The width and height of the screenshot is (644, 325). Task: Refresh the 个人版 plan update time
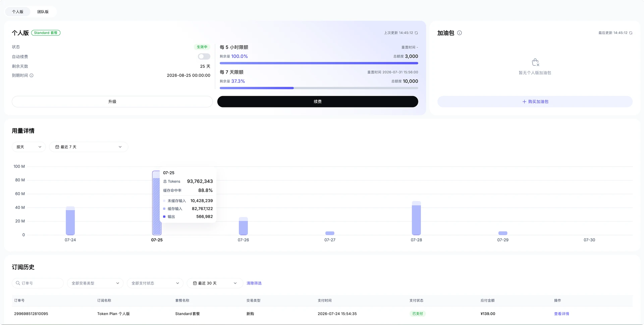coord(416,33)
